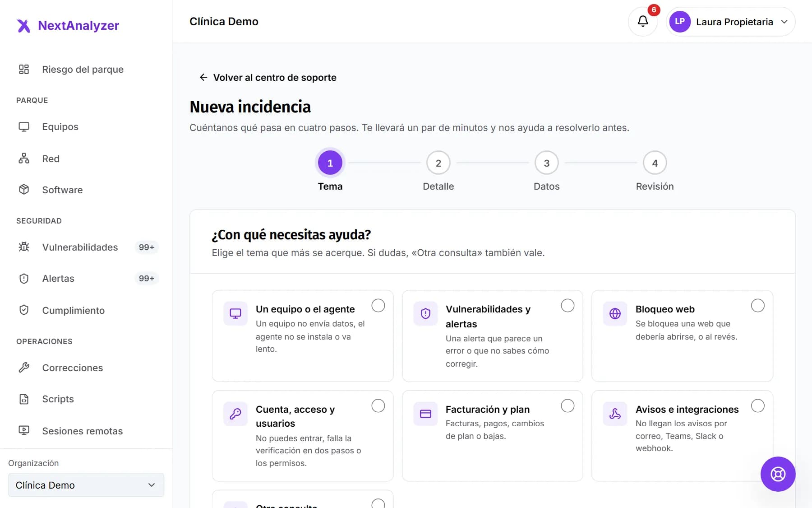Go to step 1 Tema
The height and width of the screenshot is (508, 812).
330,163
